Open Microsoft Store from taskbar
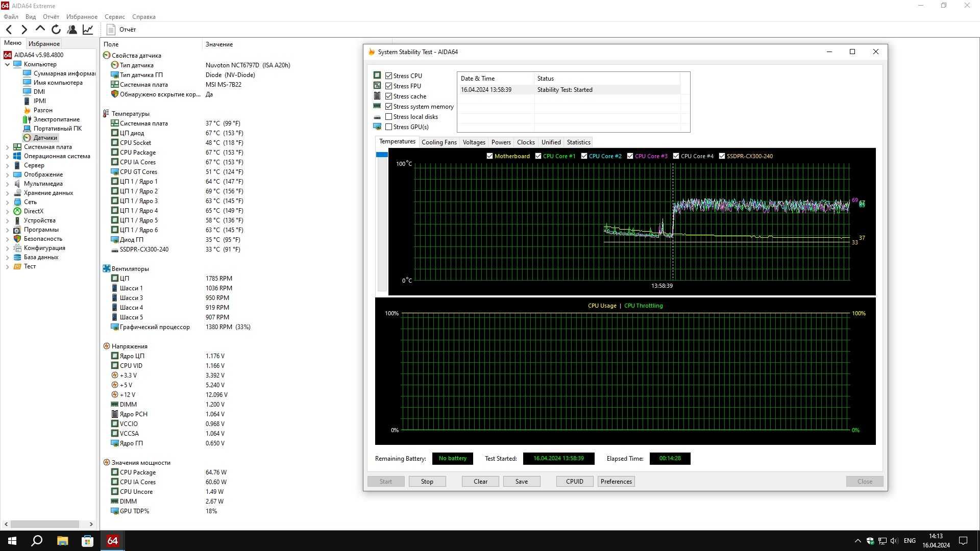 tap(87, 541)
